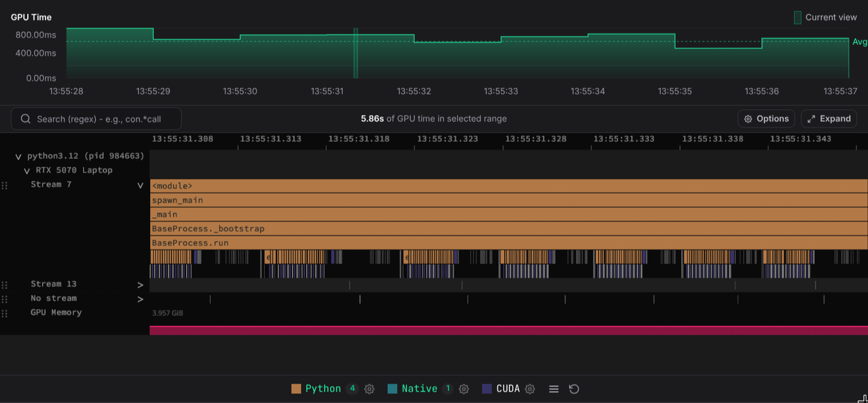
Task: Click the Native teal color swatch
Action: pos(392,389)
